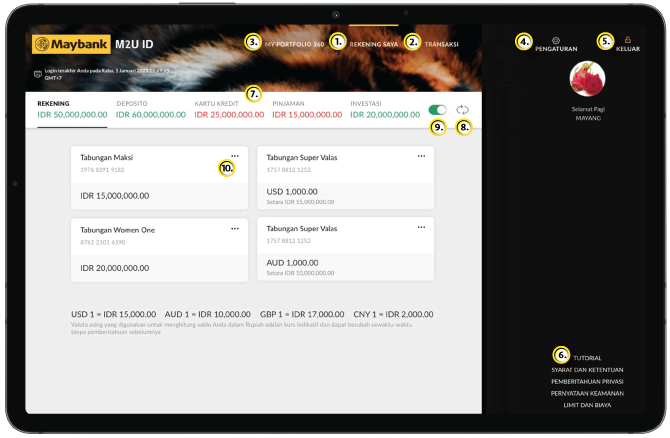Select the Tabungan Women One account card
670x438 pixels.
pyautogui.click(x=159, y=250)
